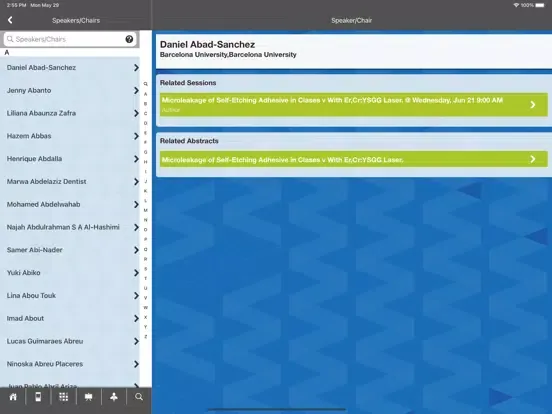
Task: Focus the Speakers/Chairs search field
Action: coord(70,39)
